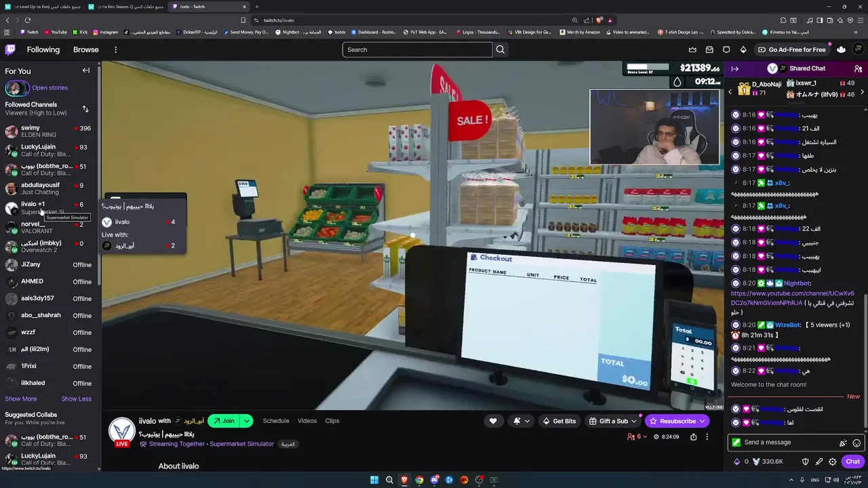Open LuckyLujain channel under Followed Channels
Screen dimensions: 868x488
(x=50, y=150)
